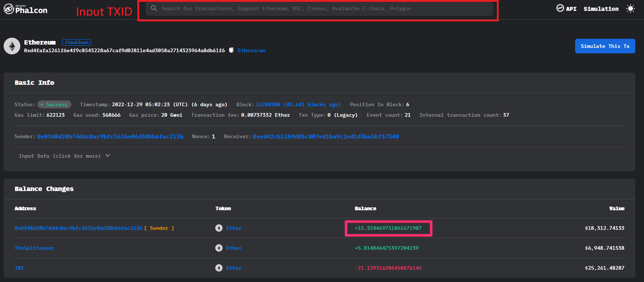
Task: Click the Balance Changes heading
Action: (x=44, y=189)
